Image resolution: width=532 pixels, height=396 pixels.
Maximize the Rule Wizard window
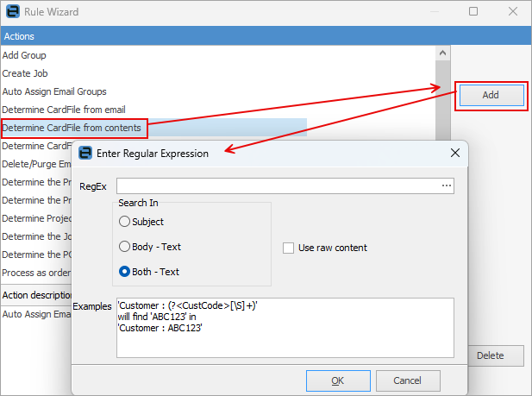point(473,11)
